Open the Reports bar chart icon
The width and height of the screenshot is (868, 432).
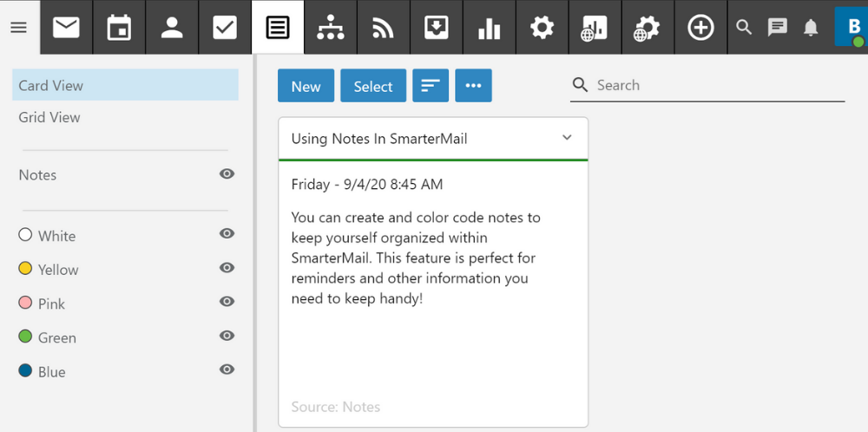489,28
